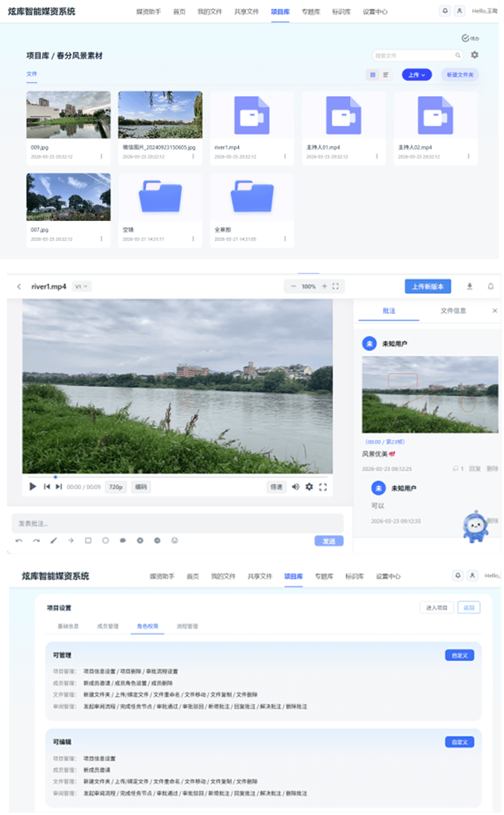Click the robot assistant mascot
Image resolution: width=504 pixels, height=815 pixels.
pos(475,527)
